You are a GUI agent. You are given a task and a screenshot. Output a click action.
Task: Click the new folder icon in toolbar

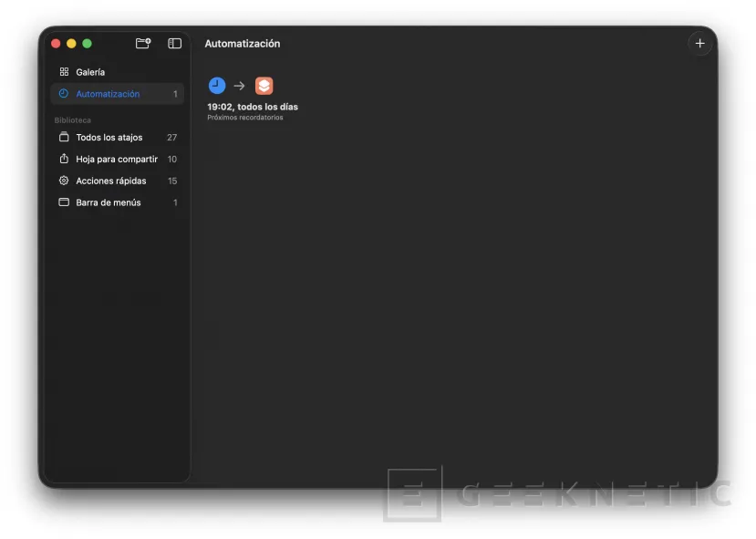(142, 43)
